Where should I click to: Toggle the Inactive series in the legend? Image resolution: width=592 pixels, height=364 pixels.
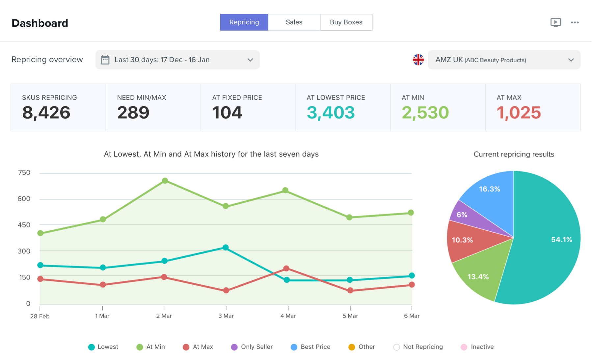(x=464, y=347)
